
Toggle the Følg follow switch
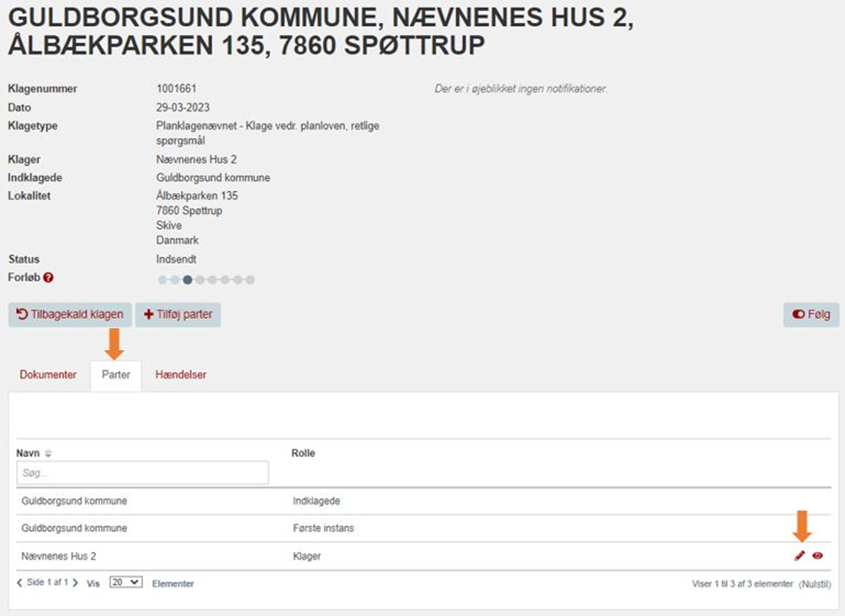coord(811,314)
